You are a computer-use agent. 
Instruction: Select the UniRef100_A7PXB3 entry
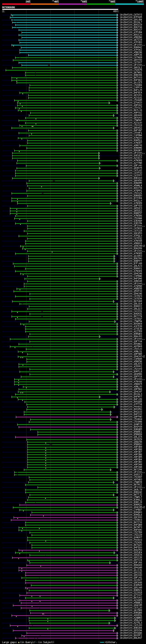click(x=131, y=42)
